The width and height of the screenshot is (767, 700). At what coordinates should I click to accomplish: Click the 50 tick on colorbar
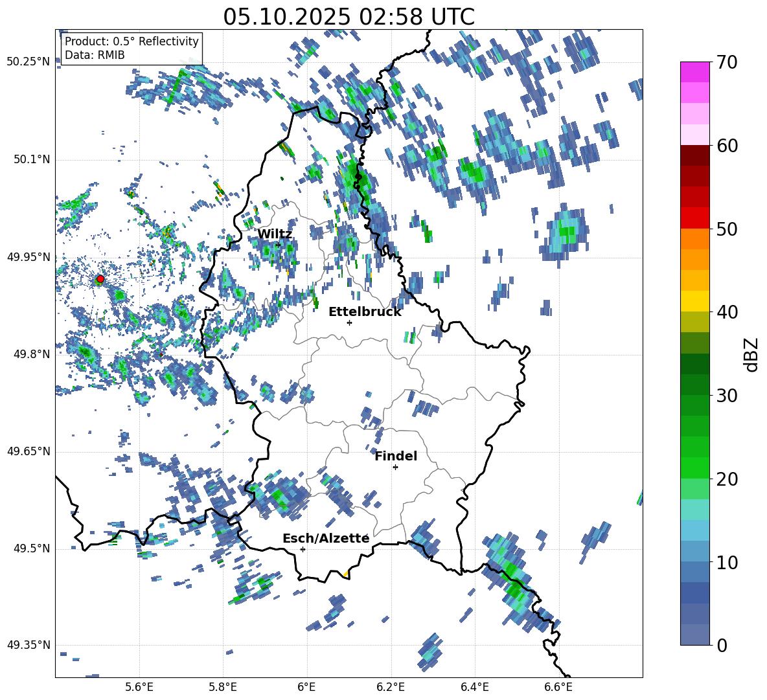coord(727,229)
